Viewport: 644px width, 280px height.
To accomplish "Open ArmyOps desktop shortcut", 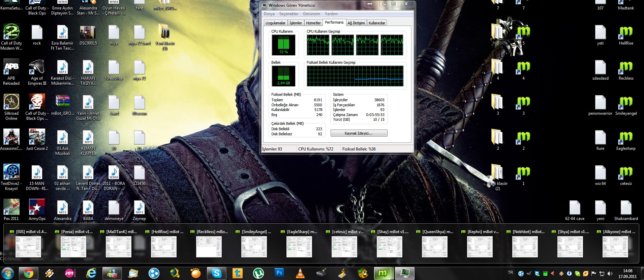I will click(x=37, y=210).
